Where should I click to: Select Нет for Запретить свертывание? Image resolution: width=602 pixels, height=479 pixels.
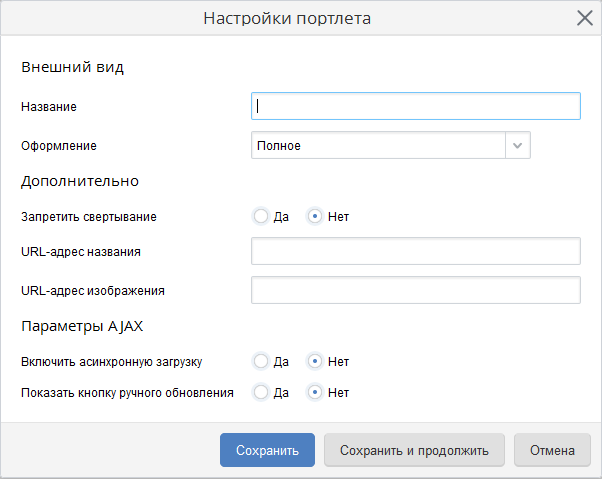coord(315,216)
